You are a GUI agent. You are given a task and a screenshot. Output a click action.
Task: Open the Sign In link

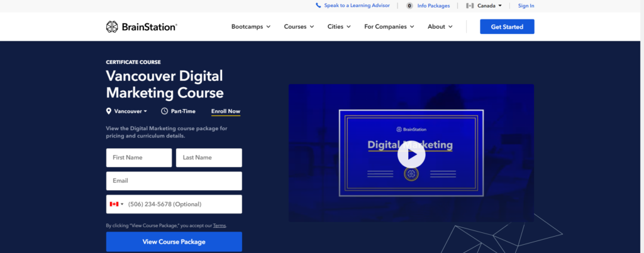coord(526,6)
